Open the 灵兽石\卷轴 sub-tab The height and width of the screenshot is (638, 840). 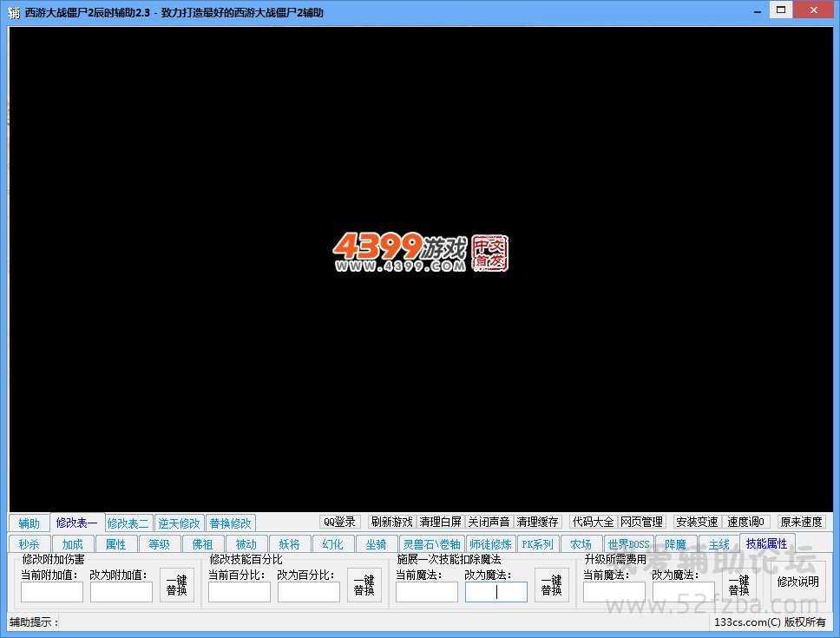click(x=432, y=544)
